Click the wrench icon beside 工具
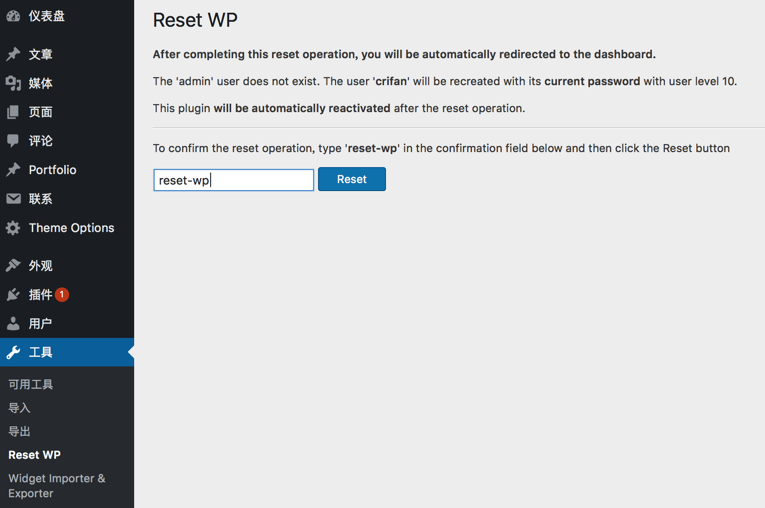This screenshot has height=508, width=765. [x=13, y=353]
